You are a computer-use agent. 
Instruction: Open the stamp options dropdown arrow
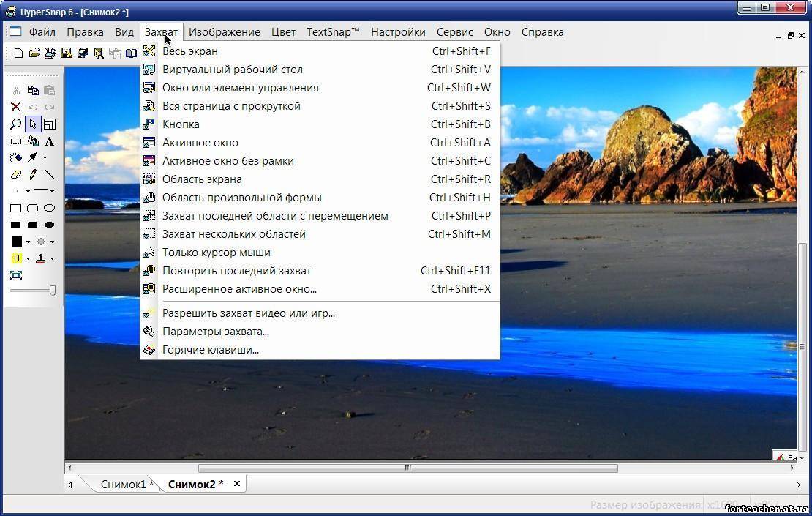point(51,258)
